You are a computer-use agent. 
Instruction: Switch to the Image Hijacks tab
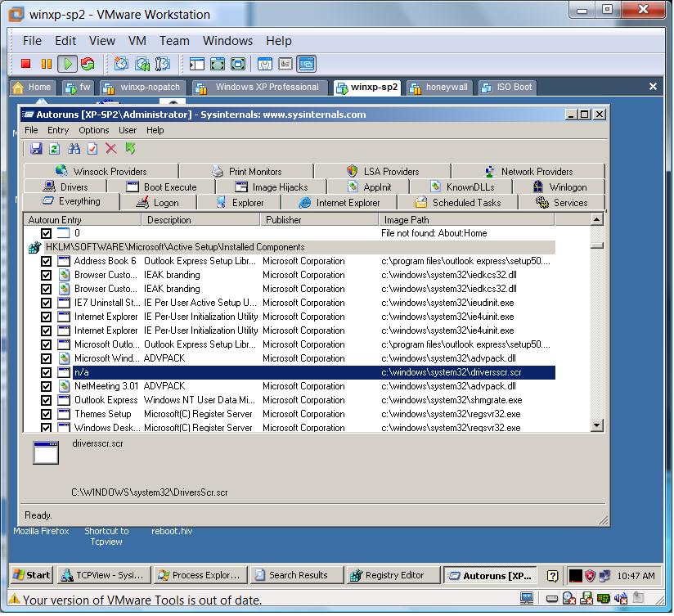[x=272, y=187]
